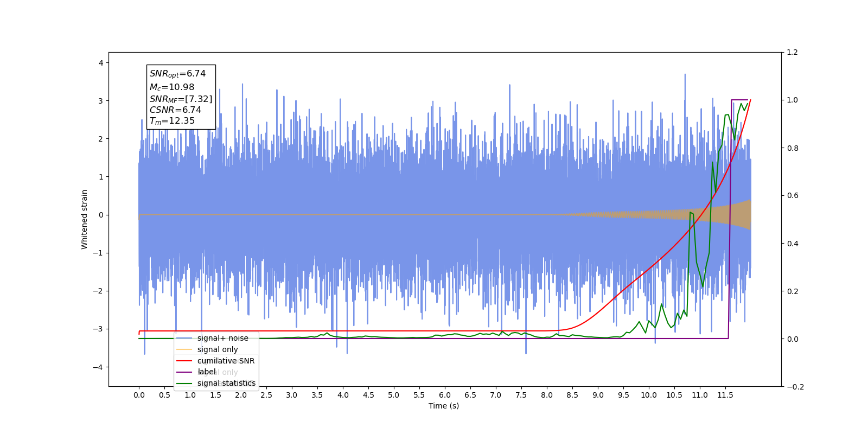
Task: Click the purple label step at top right
Action: tap(739, 100)
